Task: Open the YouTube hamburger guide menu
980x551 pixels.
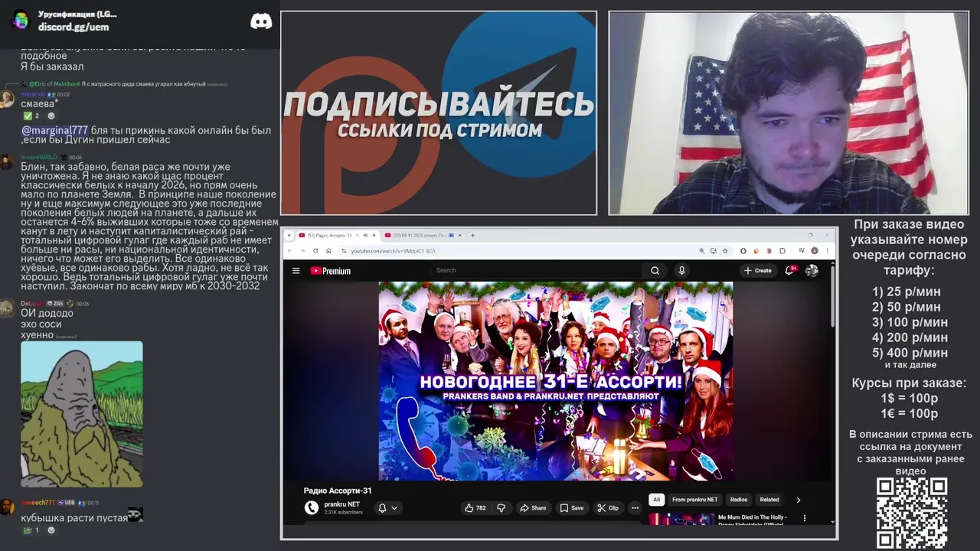Action: (296, 270)
